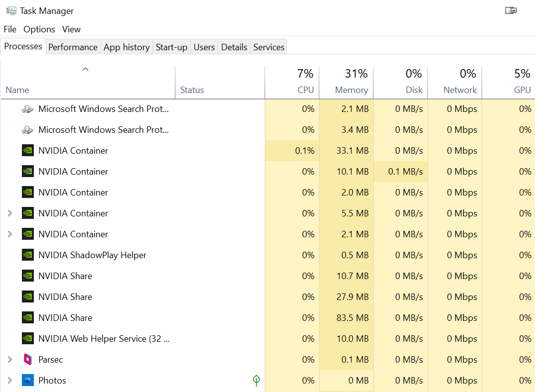Expand the Parsec process group

click(x=9, y=359)
